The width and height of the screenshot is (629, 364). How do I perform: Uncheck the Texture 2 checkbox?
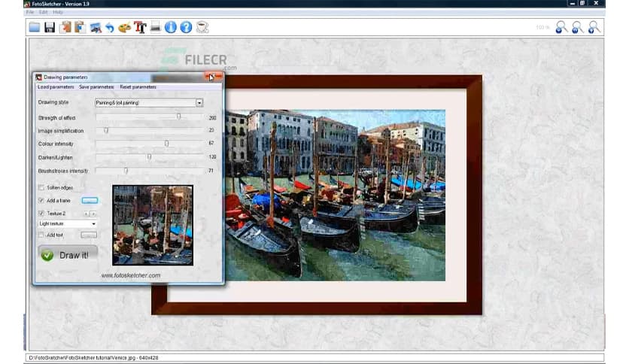[x=41, y=214]
